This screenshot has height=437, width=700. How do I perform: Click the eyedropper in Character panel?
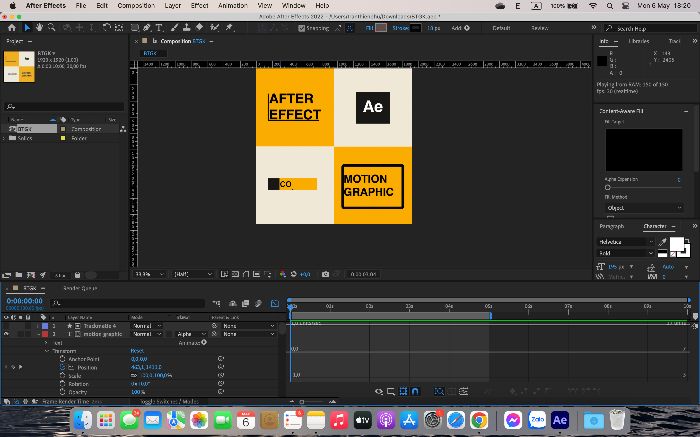[x=662, y=242]
